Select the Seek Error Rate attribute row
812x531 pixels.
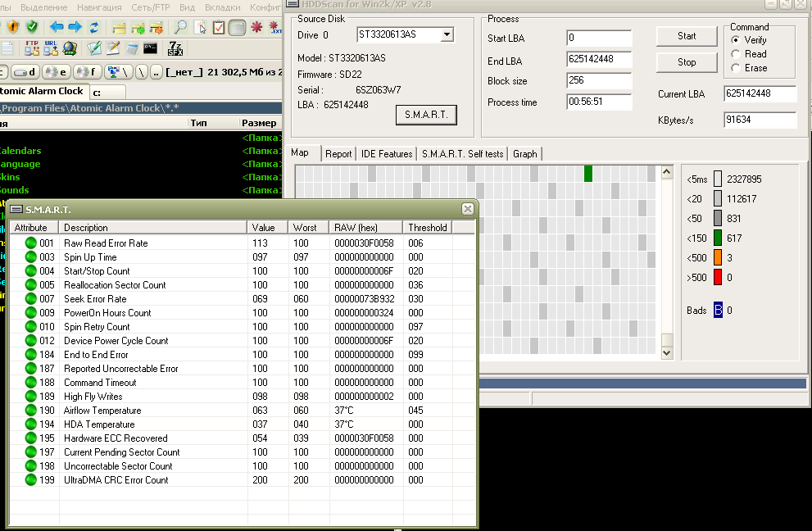[242, 299]
